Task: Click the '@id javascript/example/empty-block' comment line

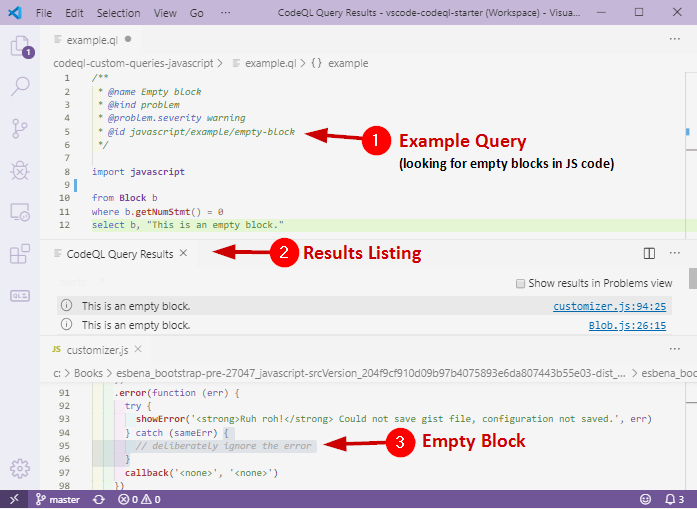Action: [x=196, y=132]
